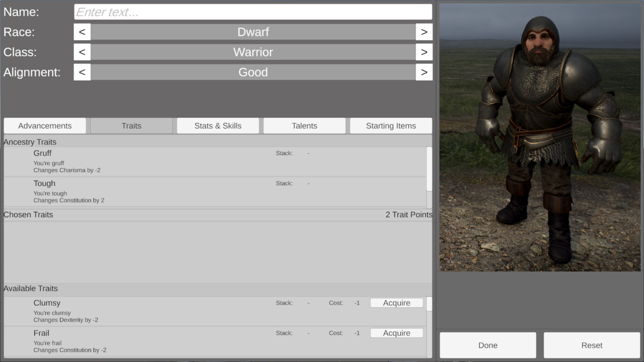Click the Ancestry Traits header
Viewport: 644px width, 362px height.
pos(30,142)
